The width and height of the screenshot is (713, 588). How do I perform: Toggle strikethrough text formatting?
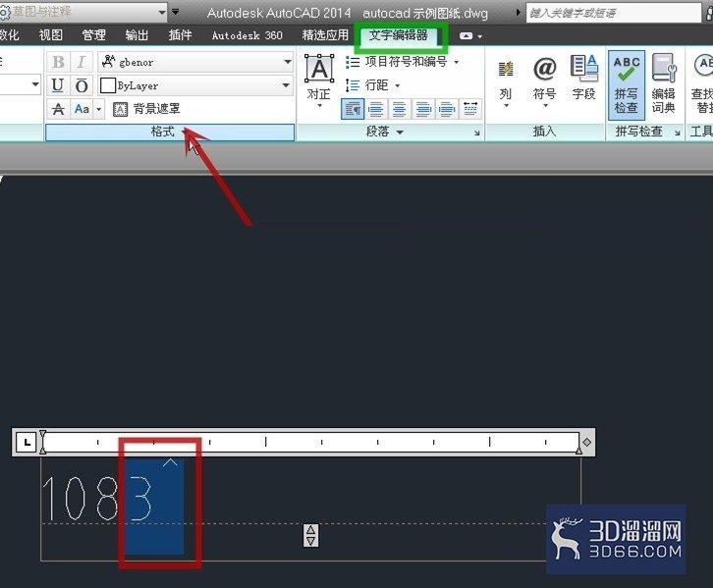(58, 109)
